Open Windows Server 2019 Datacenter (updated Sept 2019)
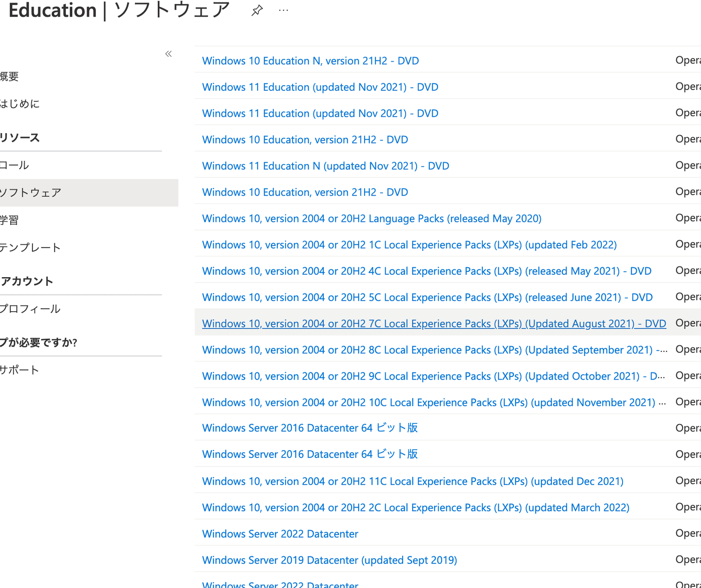 click(x=329, y=560)
